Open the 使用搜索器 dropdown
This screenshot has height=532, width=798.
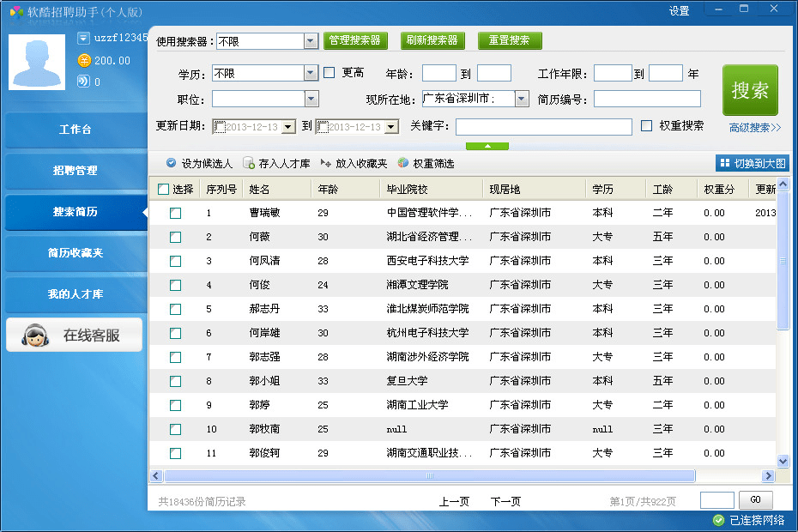click(x=311, y=41)
